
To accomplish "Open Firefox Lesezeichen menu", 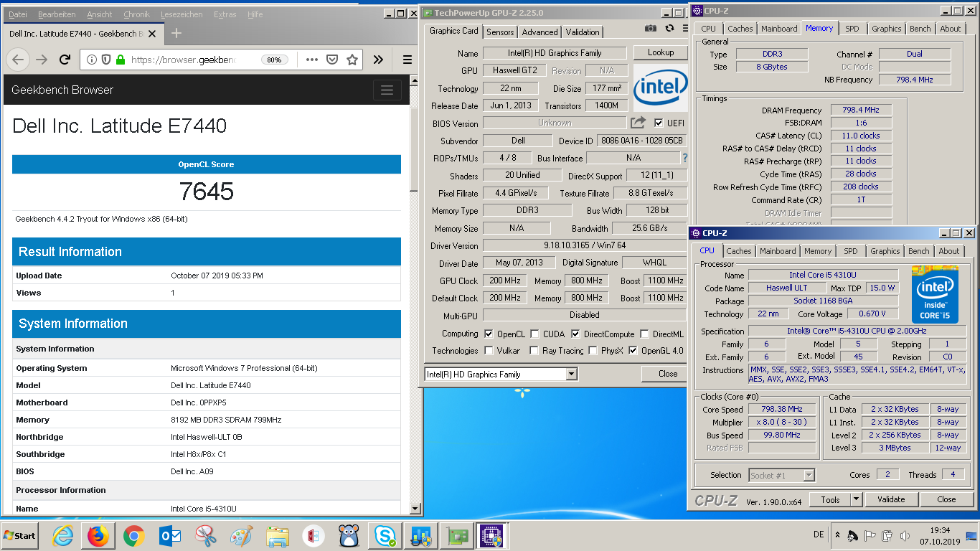I will click(181, 14).
